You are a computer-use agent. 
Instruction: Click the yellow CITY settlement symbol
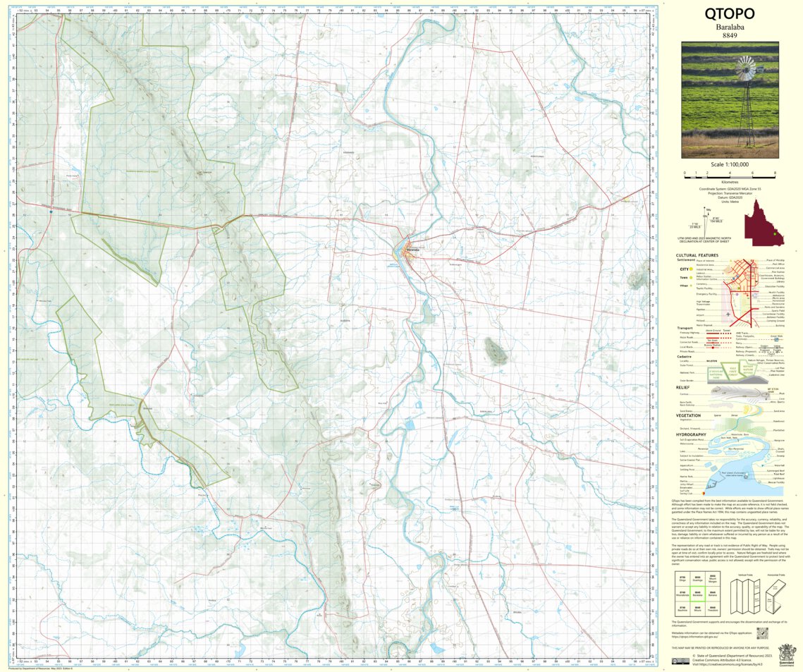tap(691, 269)
